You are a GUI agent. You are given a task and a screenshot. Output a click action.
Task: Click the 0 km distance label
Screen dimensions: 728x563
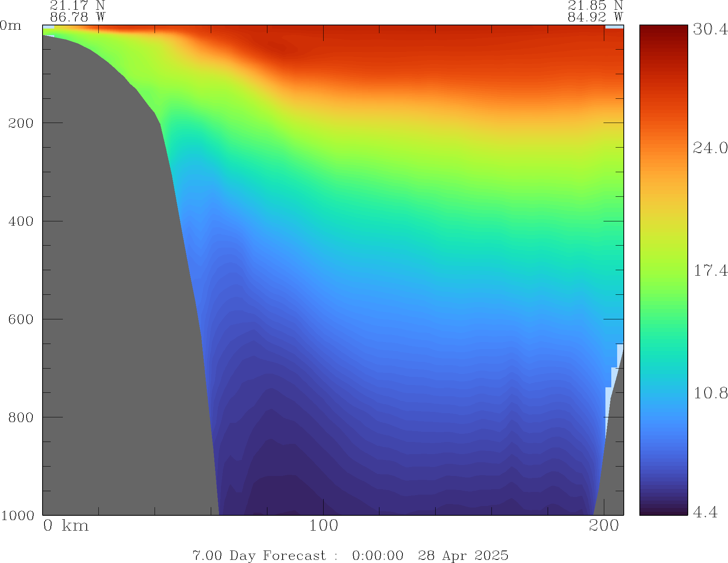(x=66, y=526)
